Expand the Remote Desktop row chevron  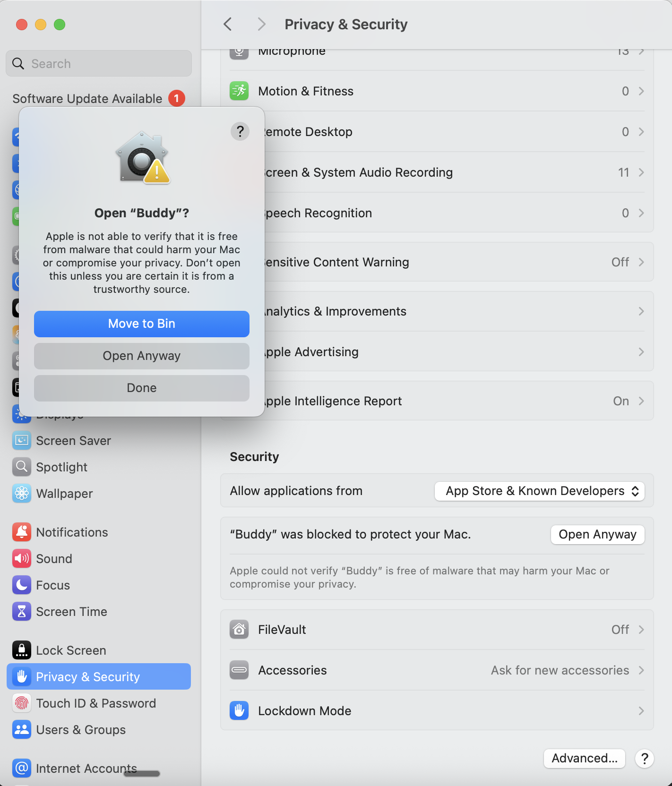click(641, 131)
